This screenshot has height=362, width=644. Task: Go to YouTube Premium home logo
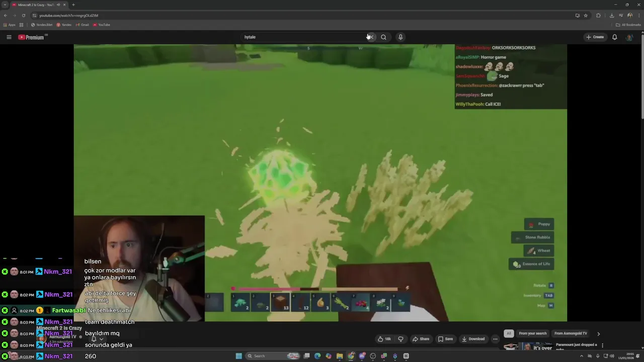coord(31,37)
